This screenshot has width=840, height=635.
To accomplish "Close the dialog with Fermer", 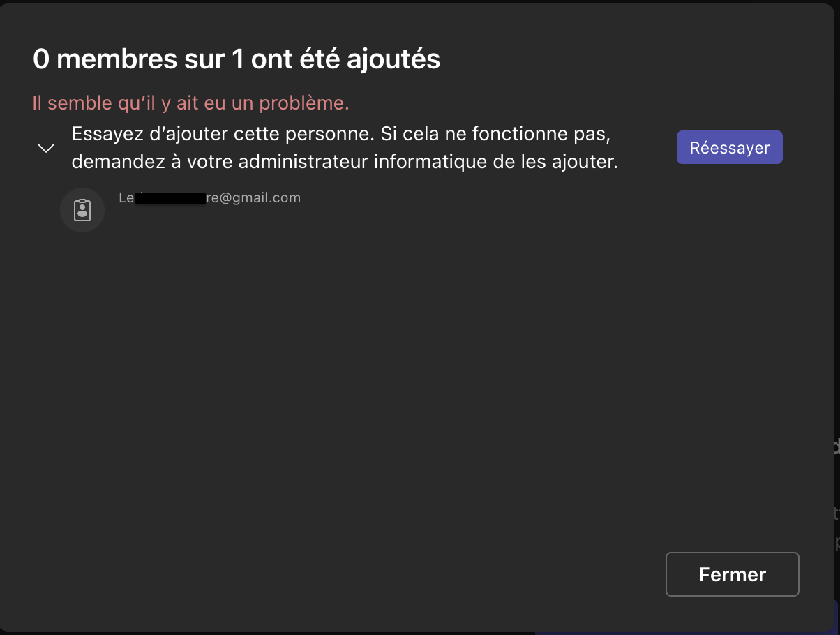I will 733,574.
